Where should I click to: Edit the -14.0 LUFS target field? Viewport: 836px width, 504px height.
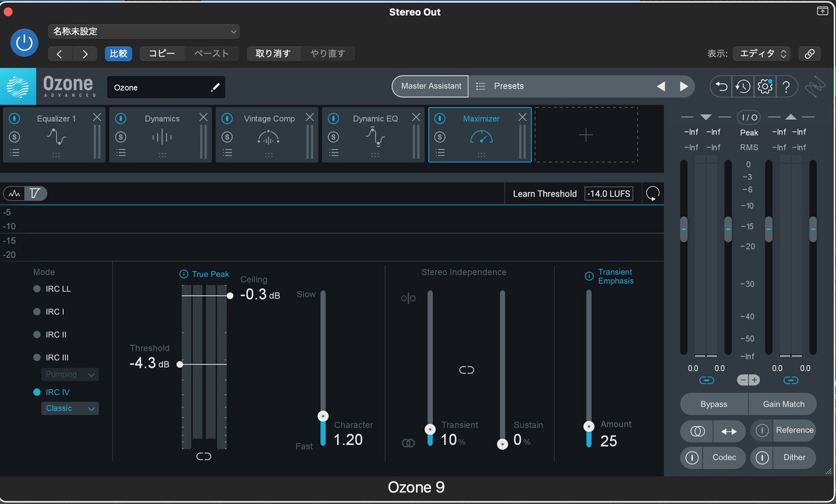click(609, 194)
